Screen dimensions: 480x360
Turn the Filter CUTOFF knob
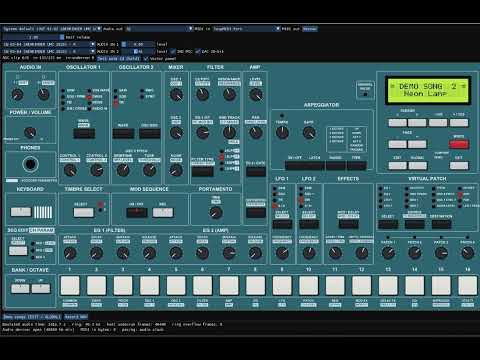[202, 95]
